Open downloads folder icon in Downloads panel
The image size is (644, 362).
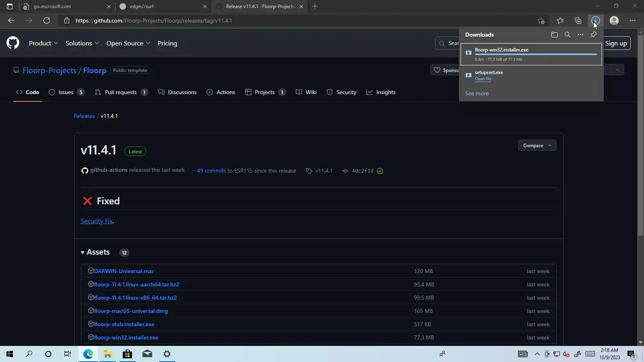(555, 35)
